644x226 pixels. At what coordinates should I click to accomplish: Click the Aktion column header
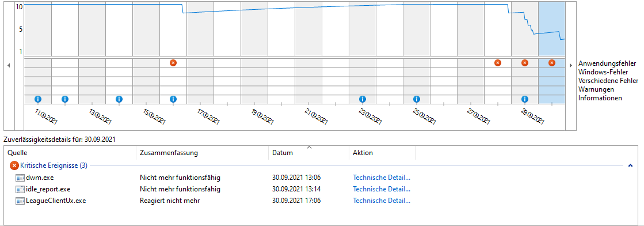(x=382, y=153)
